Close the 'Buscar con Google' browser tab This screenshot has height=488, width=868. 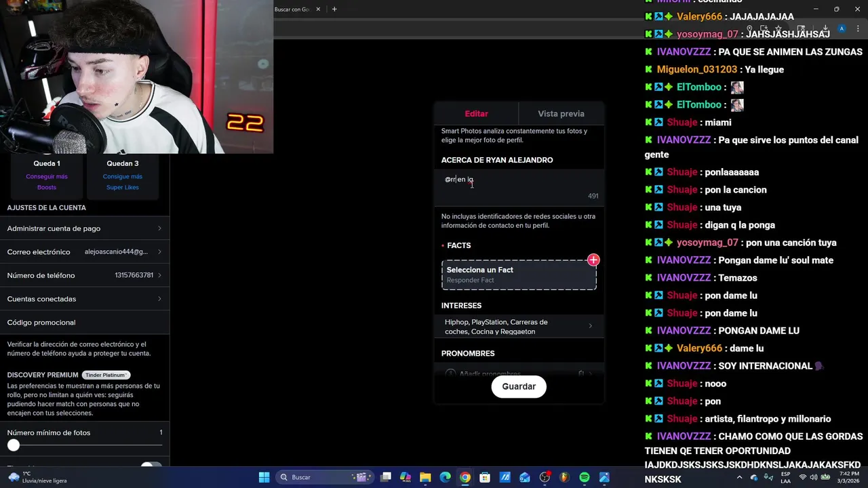pos(318,9)
